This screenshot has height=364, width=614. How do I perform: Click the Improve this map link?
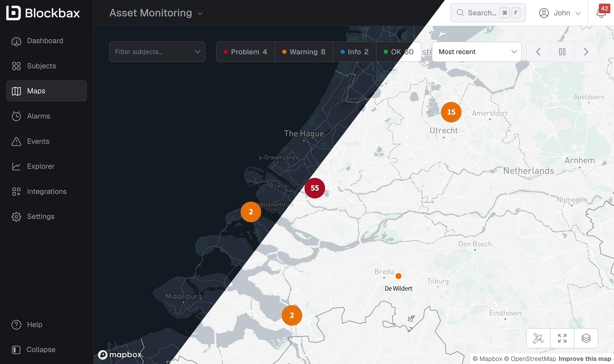click(585, 359)
